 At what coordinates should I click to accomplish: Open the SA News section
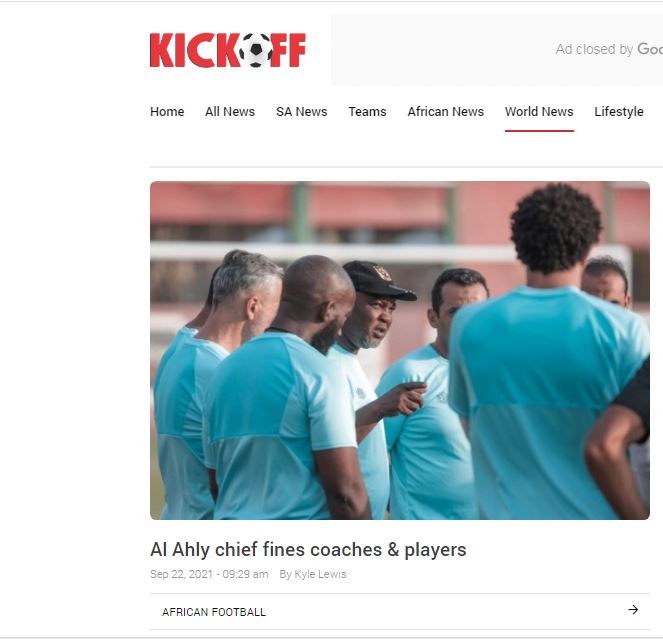coord(301,112)
